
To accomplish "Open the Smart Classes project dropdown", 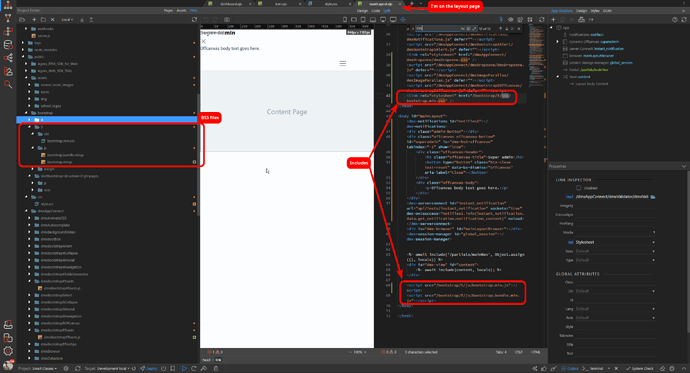I will [x=44, y=368].
